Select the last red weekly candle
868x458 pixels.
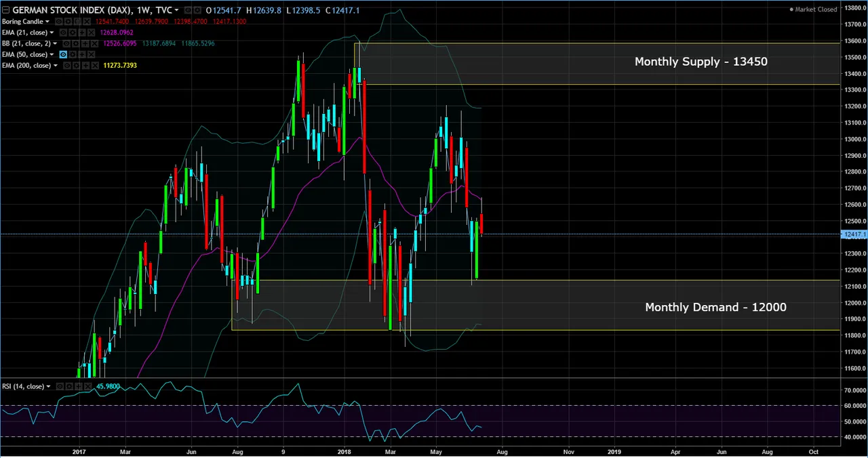click(481, 224)
